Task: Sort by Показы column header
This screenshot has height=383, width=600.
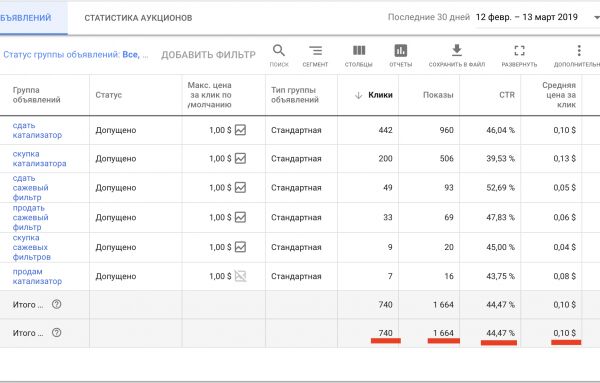Action: click(x=438, y=95)
